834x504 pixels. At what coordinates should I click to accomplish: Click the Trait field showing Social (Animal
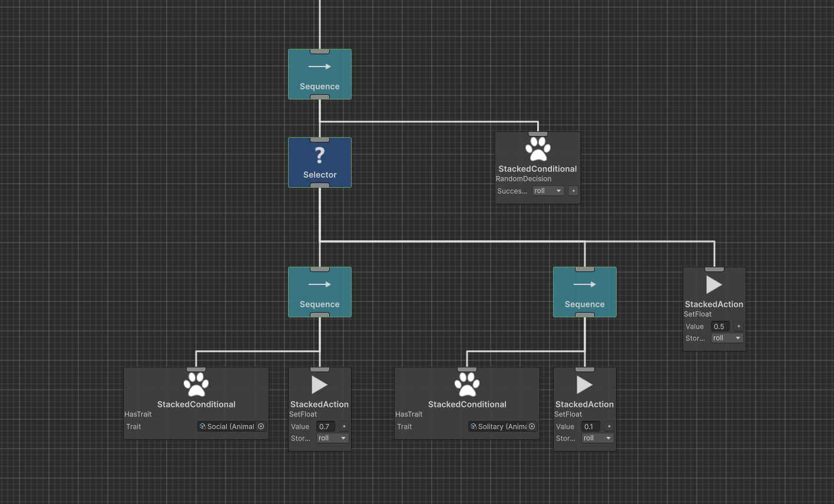point(232,426)
